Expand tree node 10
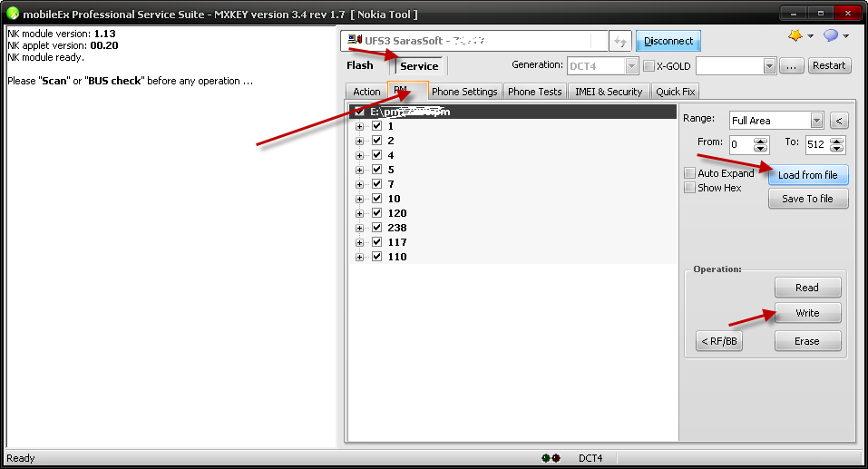Viewport: 868px width, 469px height. pyautogui.click(x=360, y=199)
